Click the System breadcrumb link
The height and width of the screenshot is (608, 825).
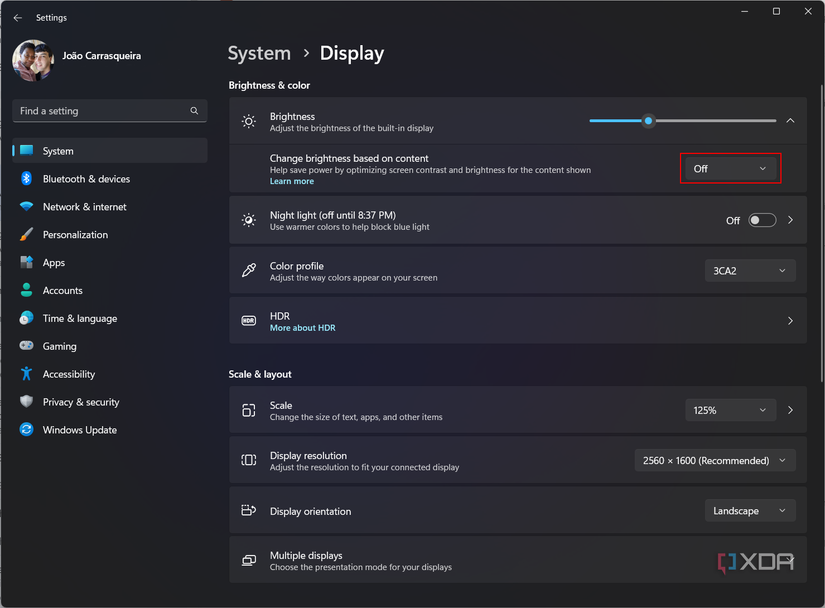pos(259,54)
